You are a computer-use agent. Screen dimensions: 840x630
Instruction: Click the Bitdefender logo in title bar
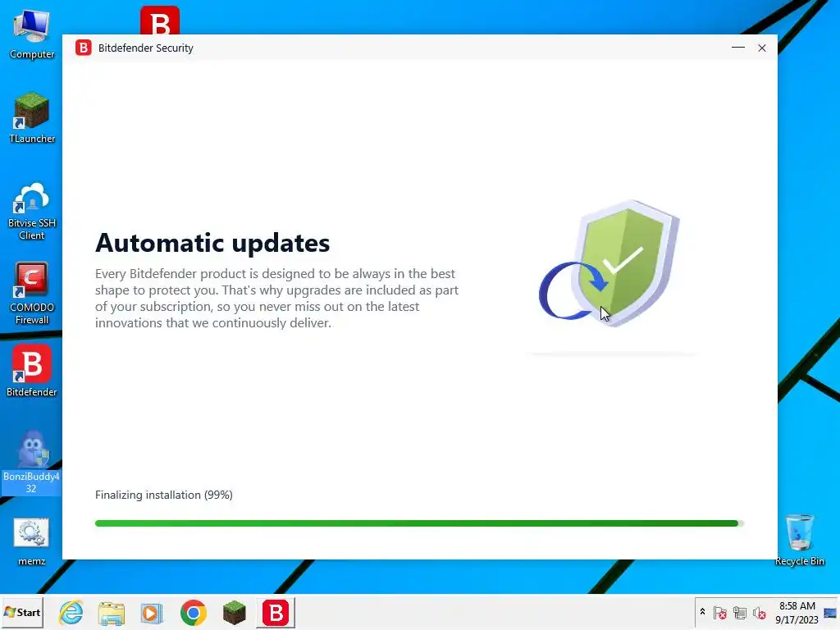83,48
